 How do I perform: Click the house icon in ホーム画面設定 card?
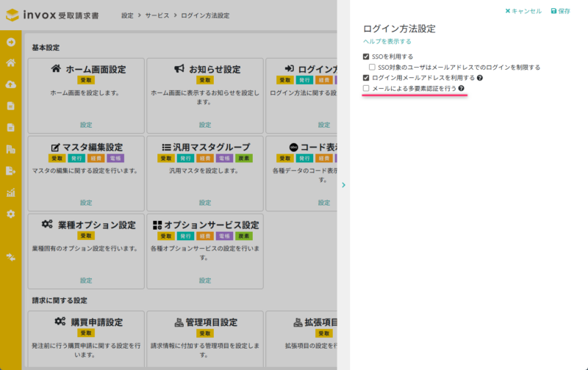pos(56,68)
